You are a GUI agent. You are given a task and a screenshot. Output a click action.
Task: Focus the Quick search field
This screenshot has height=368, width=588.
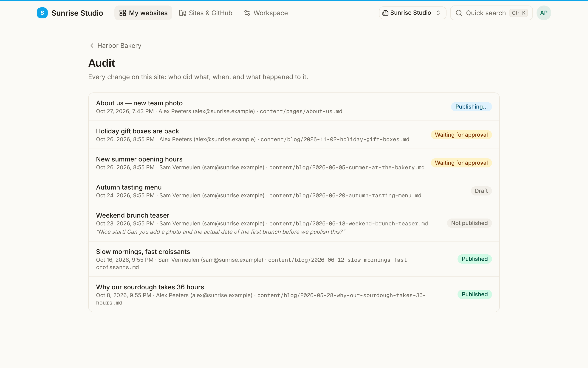point(491,13)
